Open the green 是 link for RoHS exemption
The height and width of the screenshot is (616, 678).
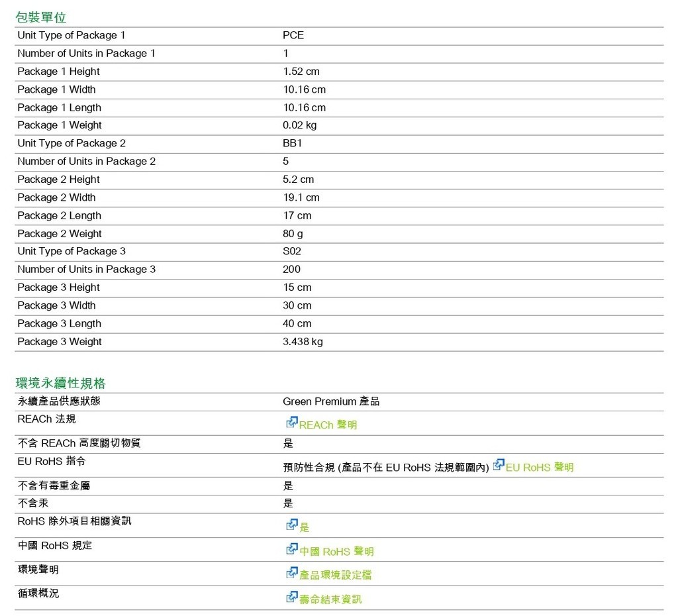click(x=305, y=528)
